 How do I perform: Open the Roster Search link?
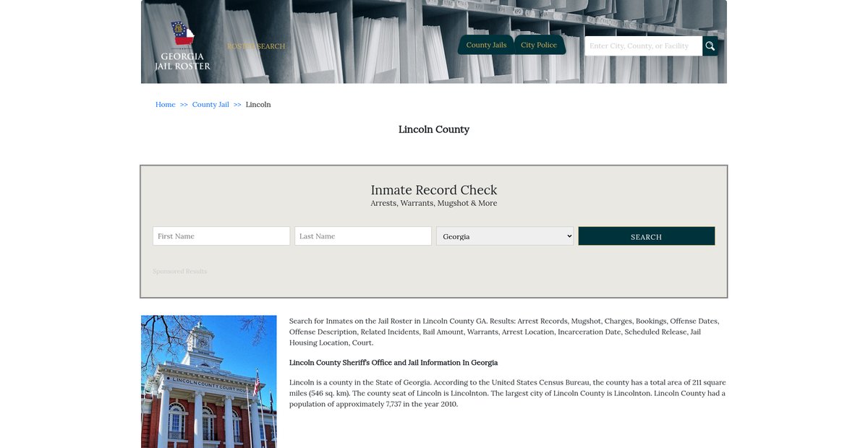tap(256, 46)
